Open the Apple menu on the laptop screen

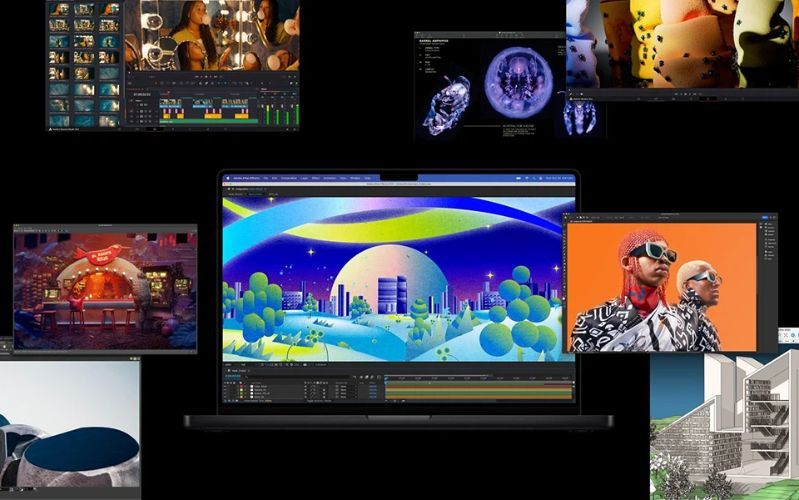(228, 178)
